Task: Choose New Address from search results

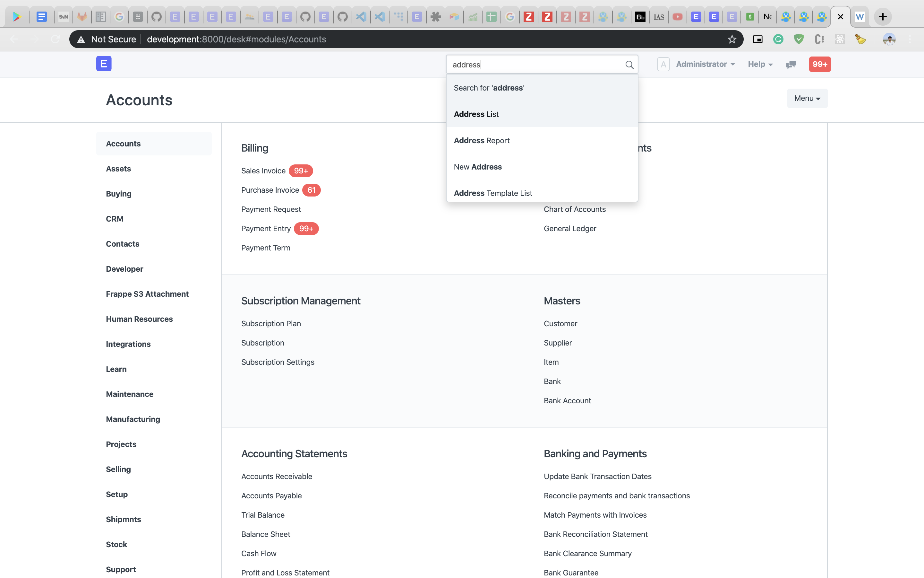Action: point(542,167)
